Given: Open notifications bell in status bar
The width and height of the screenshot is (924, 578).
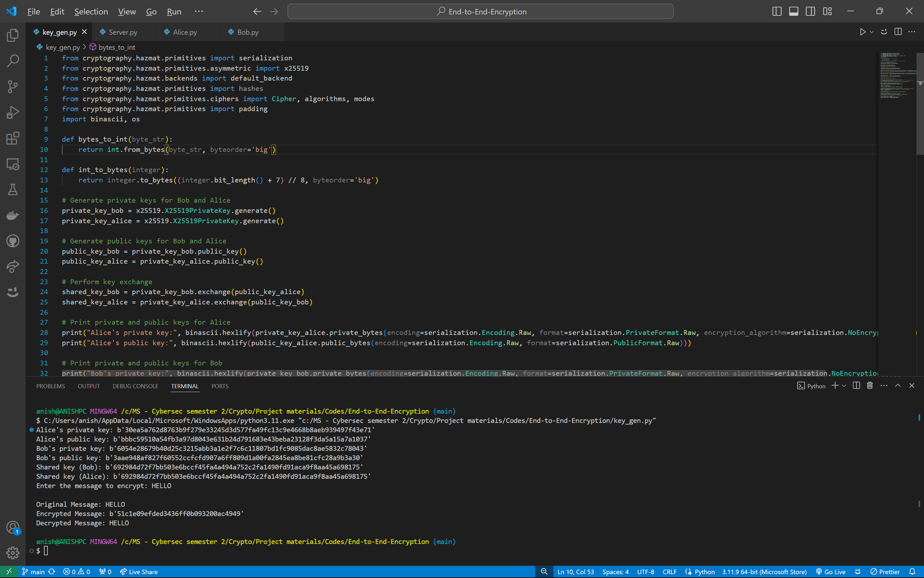Looking at the screenshot, I should tap(912, 572).
